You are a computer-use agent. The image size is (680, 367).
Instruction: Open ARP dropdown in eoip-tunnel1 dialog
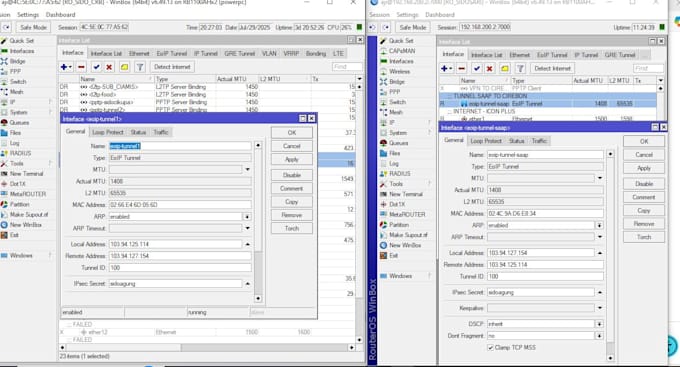247,216
